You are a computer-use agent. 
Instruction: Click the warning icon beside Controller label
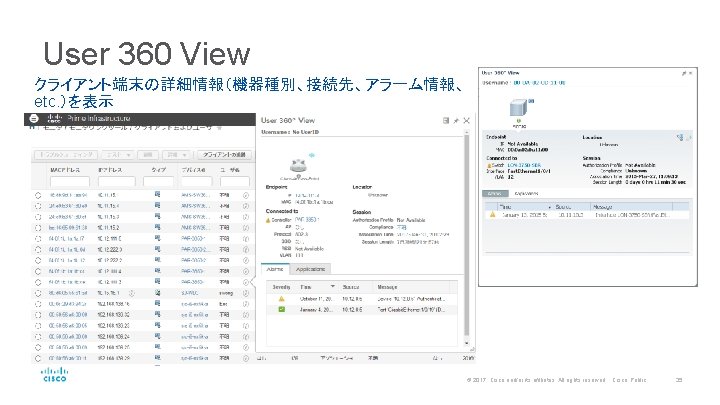[x=268, y=220]
